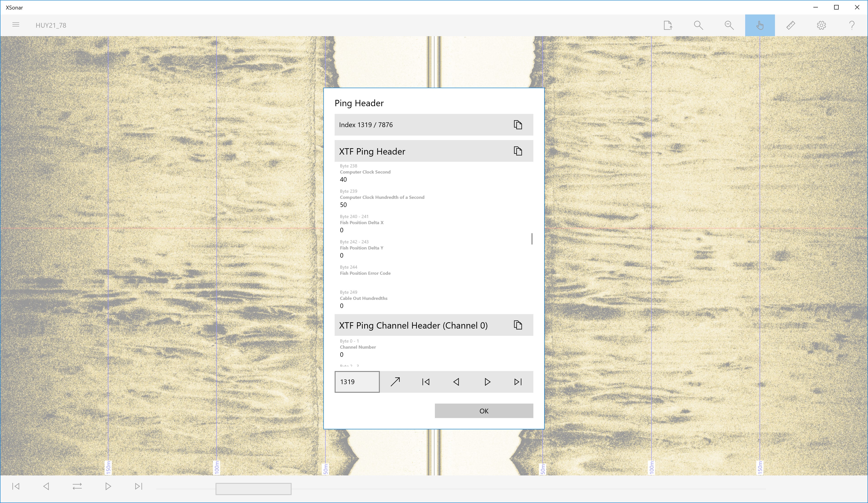Click the open file icon in toolbar
This screenshot has width=868, height=503.
pos(667,25)
